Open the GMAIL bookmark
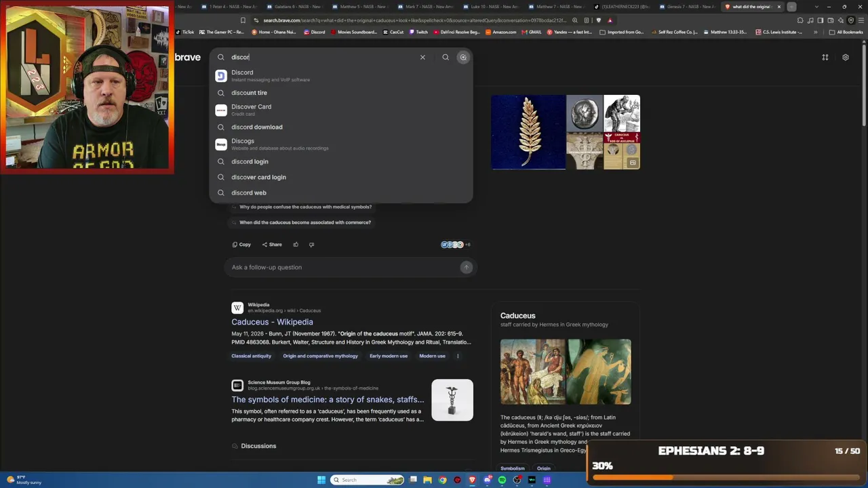The width and height of the screenshot is (868, 488). 532,32
